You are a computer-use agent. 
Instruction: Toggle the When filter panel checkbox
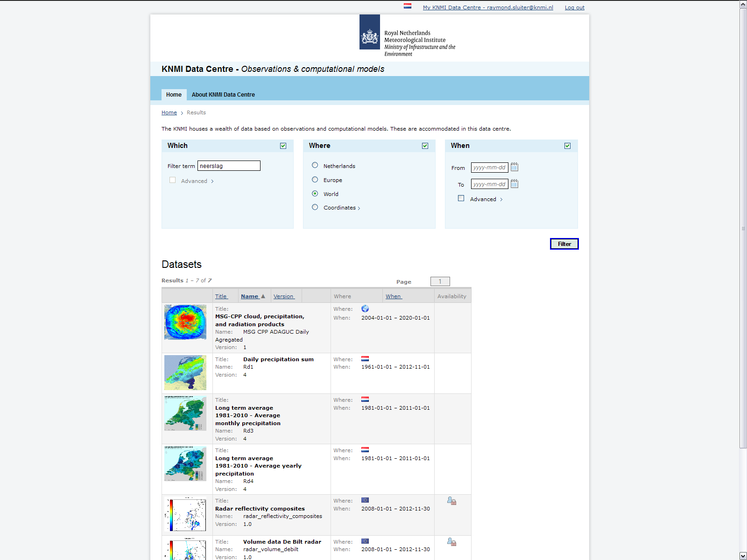[567, 146]
